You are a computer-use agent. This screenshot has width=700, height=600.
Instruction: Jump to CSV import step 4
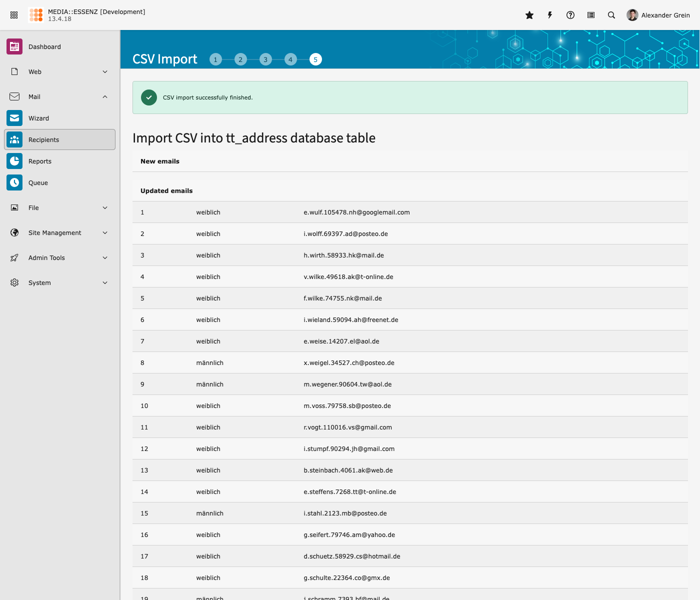tap(290, 59)
